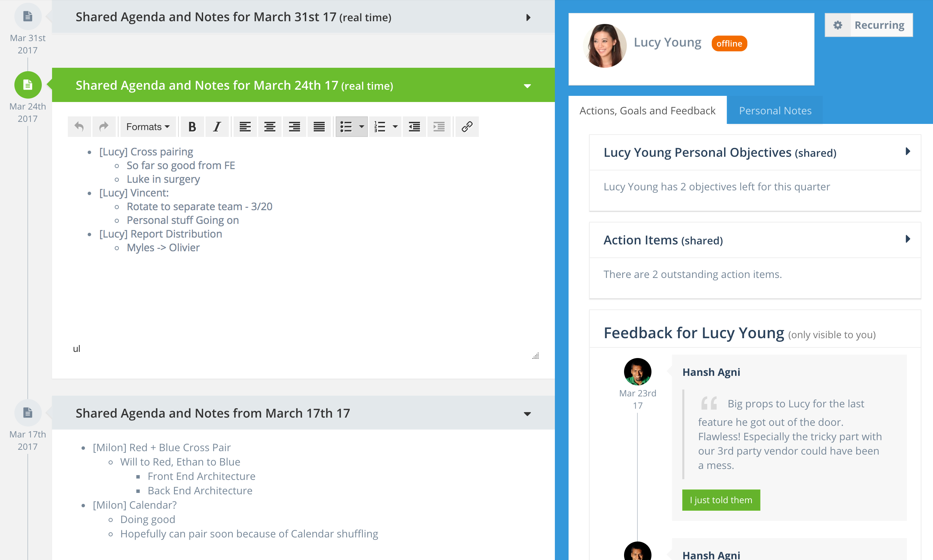Switch to Personal Notes tab

pyautogui.click(x=775, y=111)
